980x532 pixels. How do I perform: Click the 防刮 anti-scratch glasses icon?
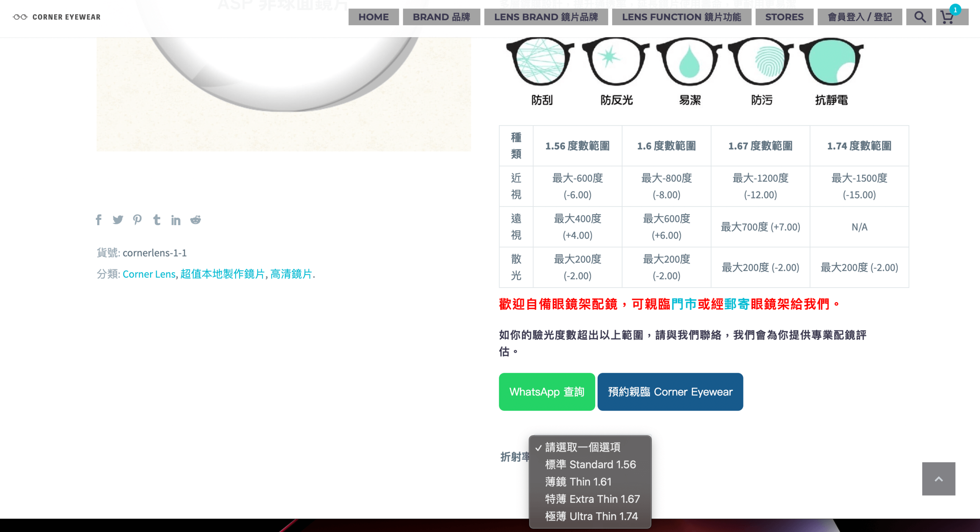point(541,61)
